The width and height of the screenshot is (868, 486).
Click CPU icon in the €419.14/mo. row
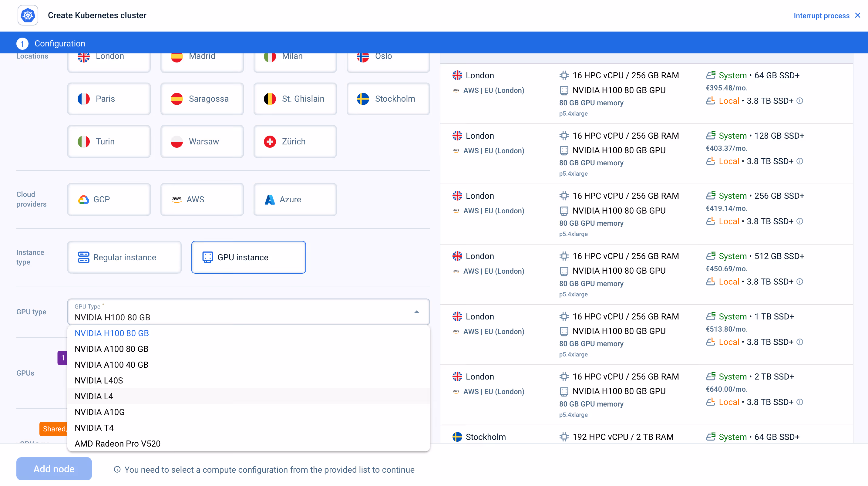click(x=564, y=195)
